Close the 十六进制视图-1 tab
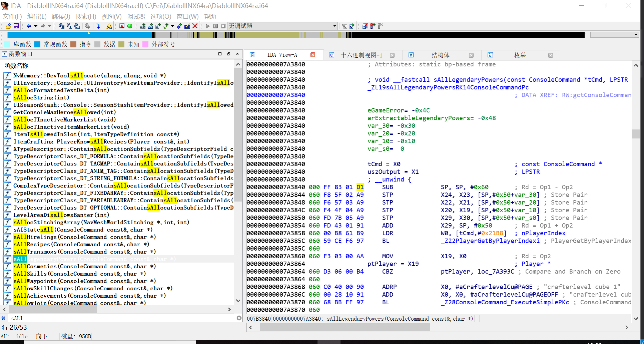644x344 pixels. (392, 55)
